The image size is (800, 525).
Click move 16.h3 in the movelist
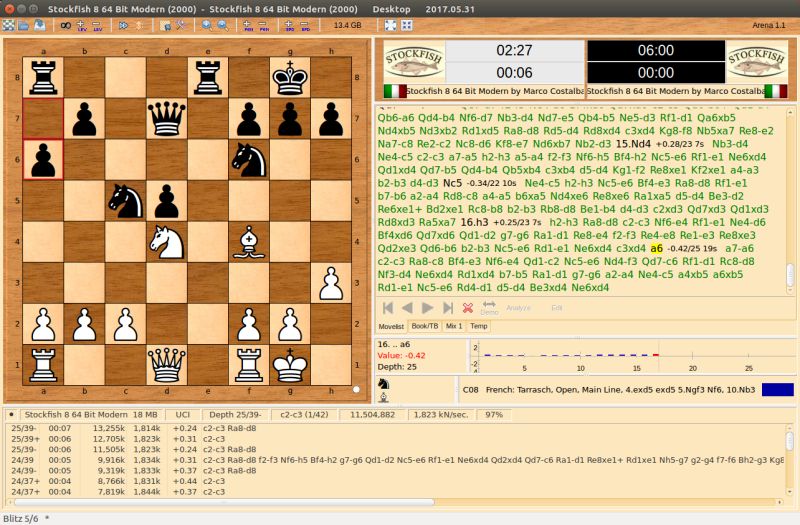pyautogui.click(x=474, y=222)
